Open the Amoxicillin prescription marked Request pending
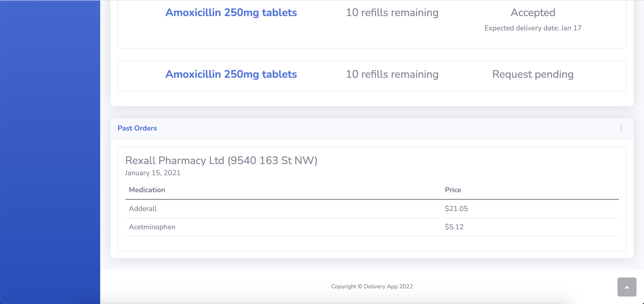The width and height of the screenshot is (644, 304). pos(231,74)
